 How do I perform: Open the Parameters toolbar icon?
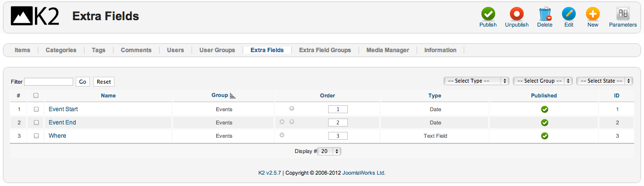pyautogui.click(x=623, y=14)
